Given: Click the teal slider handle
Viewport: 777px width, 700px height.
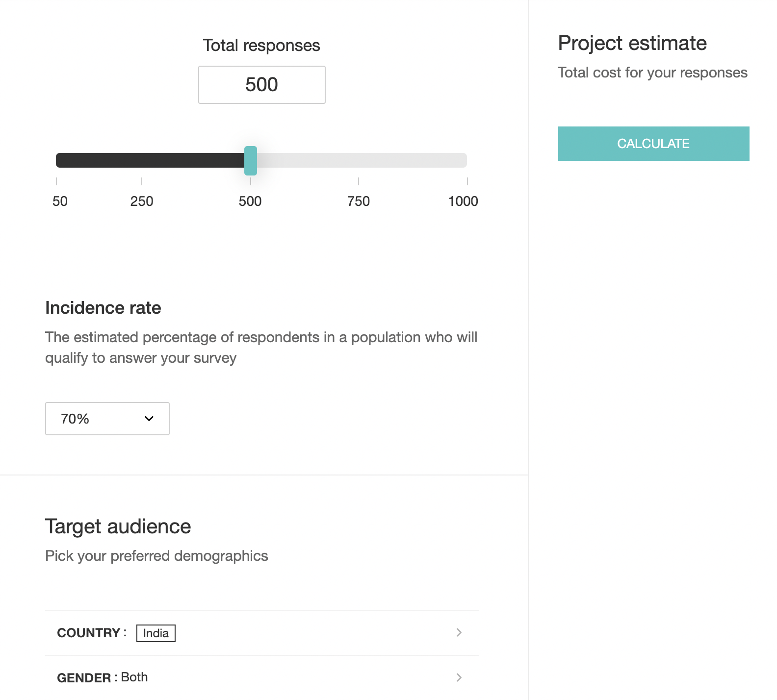Looking at the screenshot, I should click(x=251, y=161).
